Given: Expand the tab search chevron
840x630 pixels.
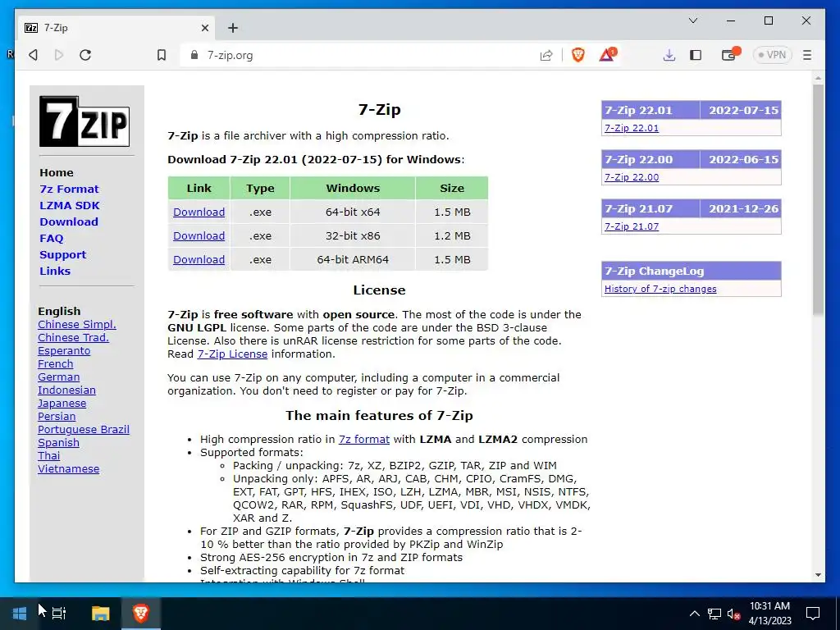Looking at the screenshot, I should [x=692, y=21].
